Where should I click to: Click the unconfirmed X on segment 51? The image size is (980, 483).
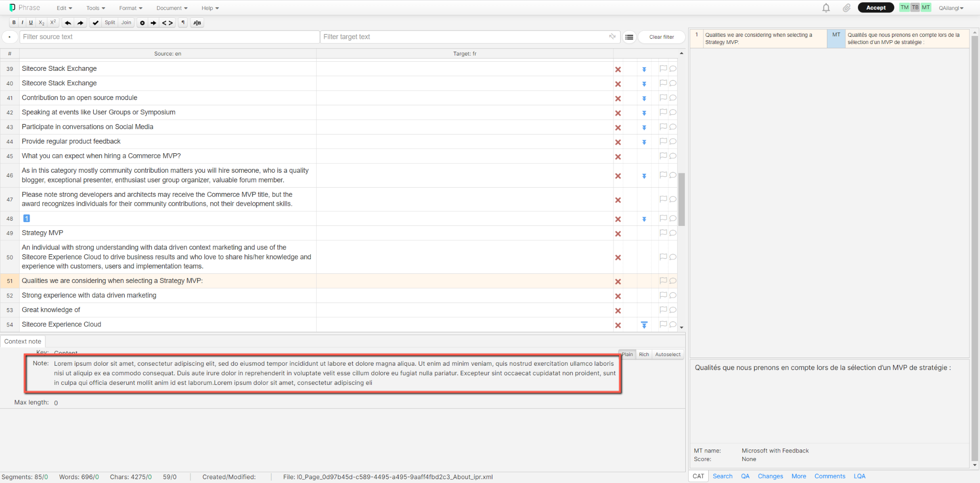click(618, 281)
